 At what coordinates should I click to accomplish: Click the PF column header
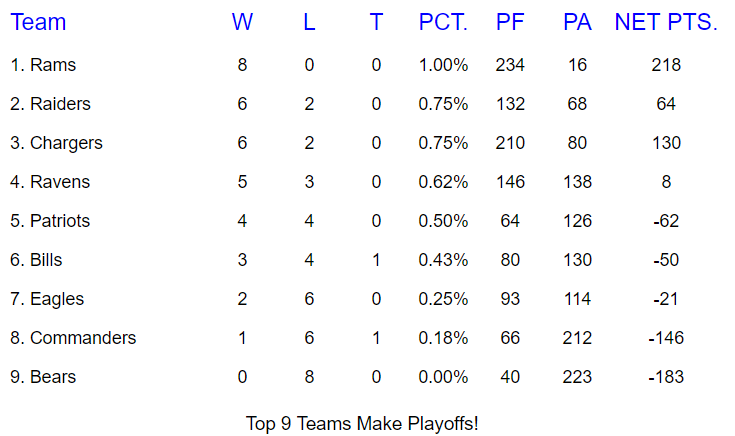click(510, 22)
